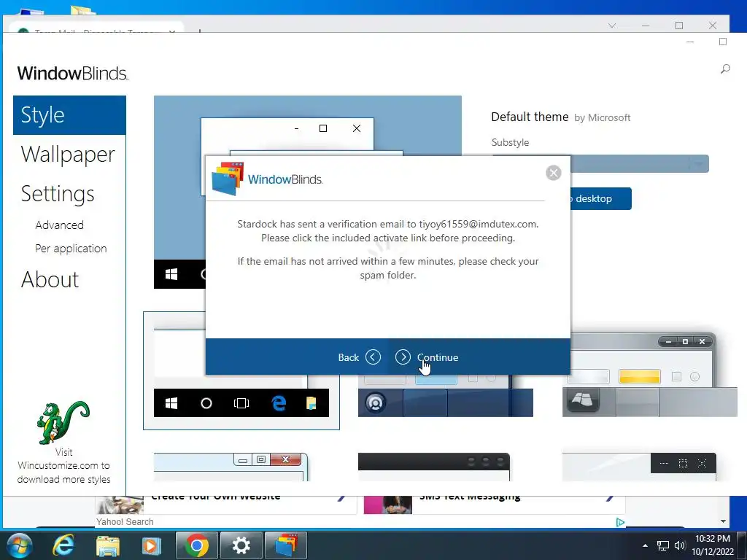Close the WindowBlinds verification dialog
Viewport: 747px width, 560px height.
click(553, 173)
